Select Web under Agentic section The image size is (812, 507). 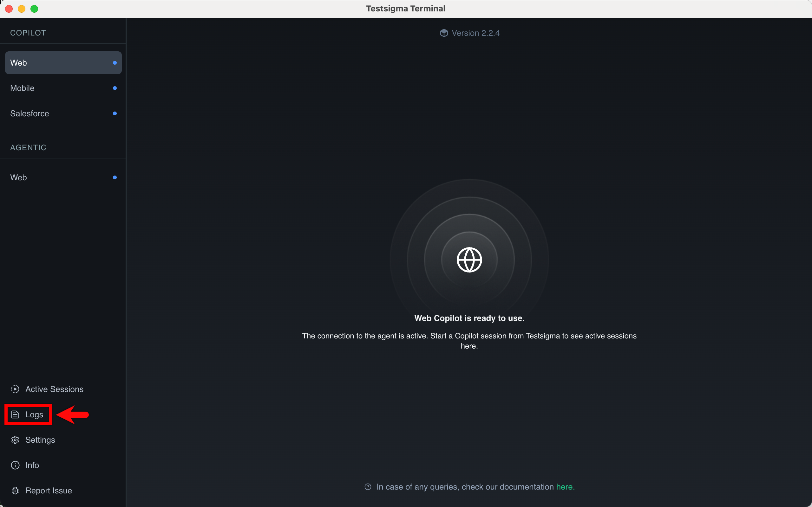point(63,177)
